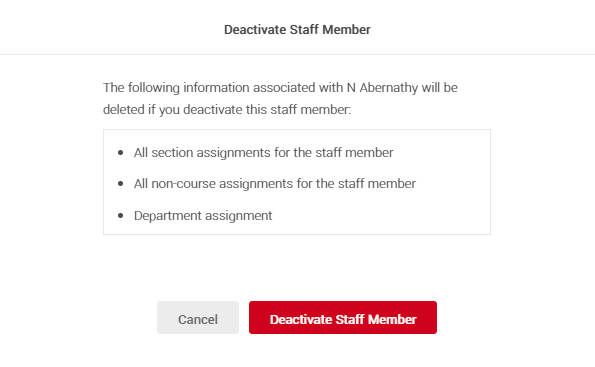The image size is (595, 367).
Task: Click 'associated with' in the warning message
Action: 298,88
